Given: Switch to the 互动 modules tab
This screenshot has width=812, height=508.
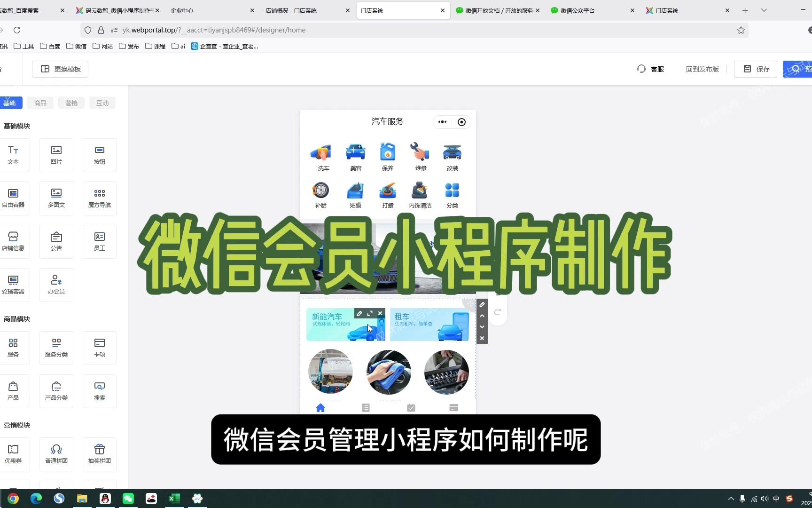Looking at the screenshot, I should coord(102,103).
